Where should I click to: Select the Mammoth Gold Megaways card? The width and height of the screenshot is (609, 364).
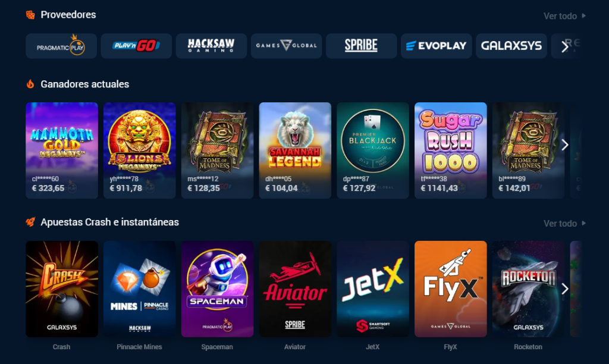pyautogui.click(x=62, y=150)
